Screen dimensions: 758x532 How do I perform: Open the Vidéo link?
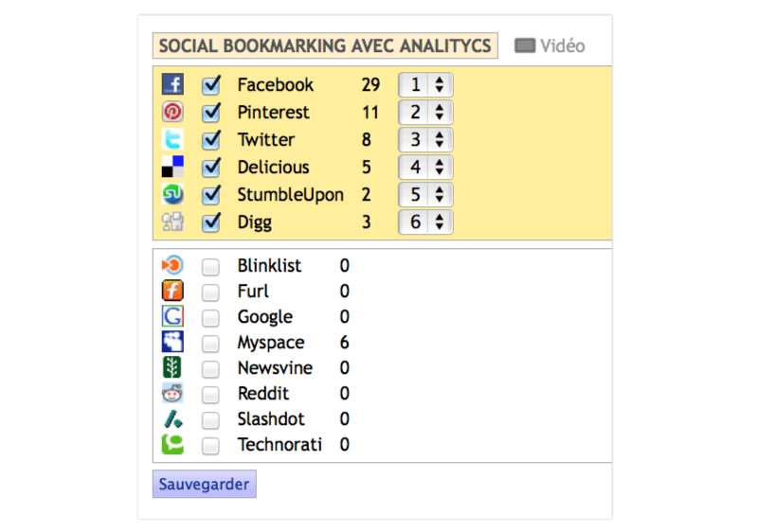coord(550,45)
